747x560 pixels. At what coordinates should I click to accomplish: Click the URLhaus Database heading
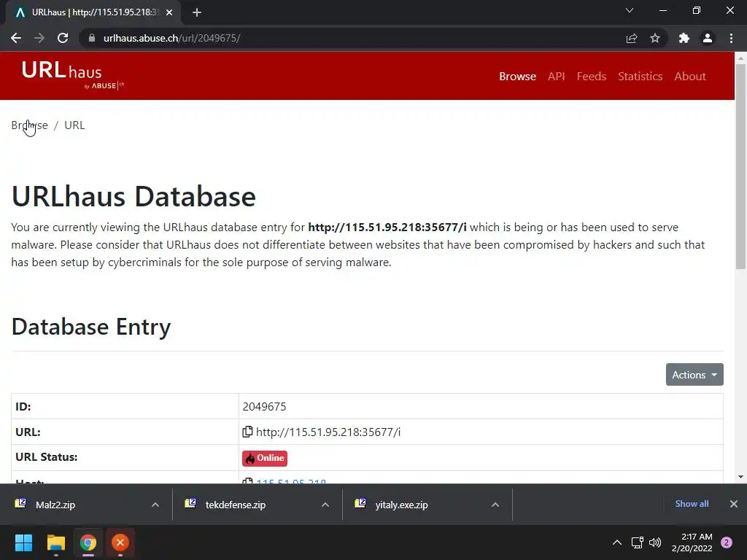(x=133, y=196)
